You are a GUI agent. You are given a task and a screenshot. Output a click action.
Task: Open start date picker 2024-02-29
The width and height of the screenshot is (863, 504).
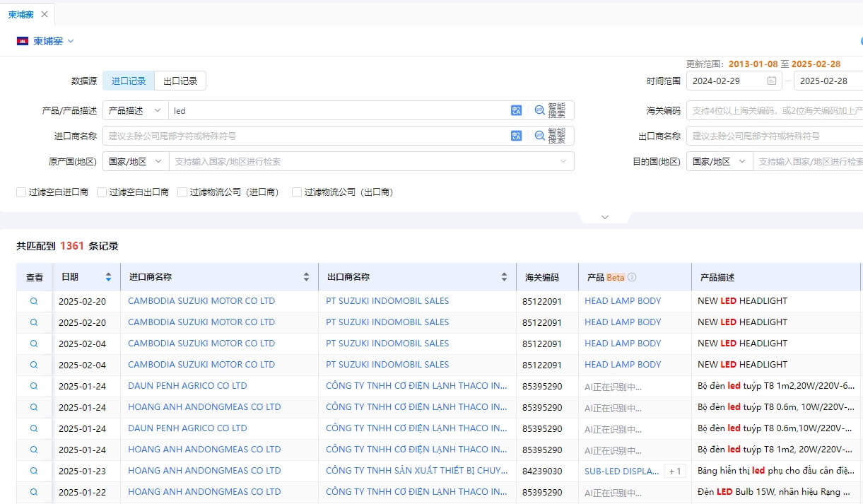734,81
